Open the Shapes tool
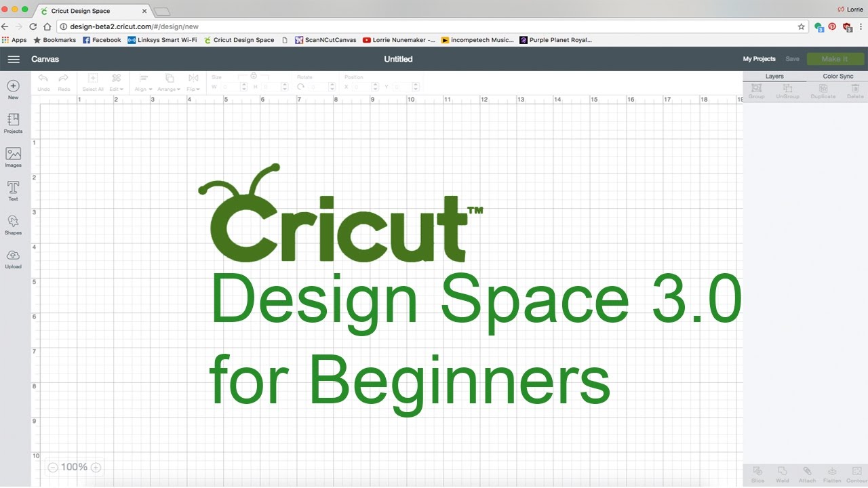The width and height of the screenshot is (868, 488). 13,225
